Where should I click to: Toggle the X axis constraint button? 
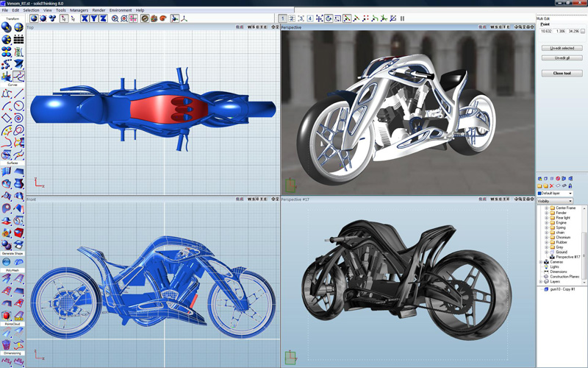(x=86, y=18)
